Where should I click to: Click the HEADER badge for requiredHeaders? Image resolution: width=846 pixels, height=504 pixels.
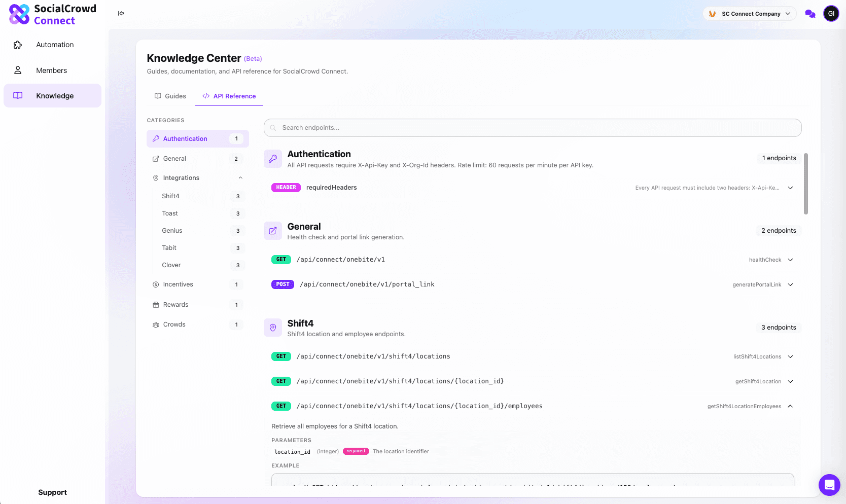point(286,188)
